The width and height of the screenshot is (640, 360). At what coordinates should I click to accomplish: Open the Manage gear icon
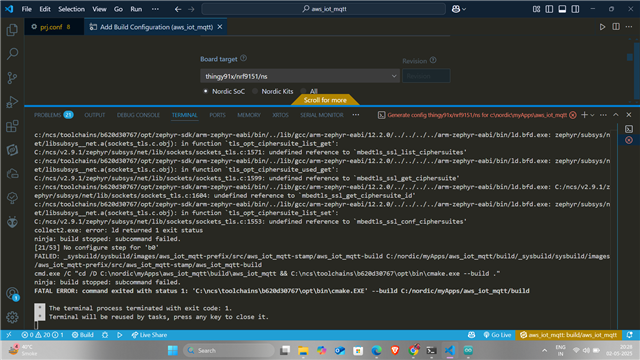[x=12, y=317]
